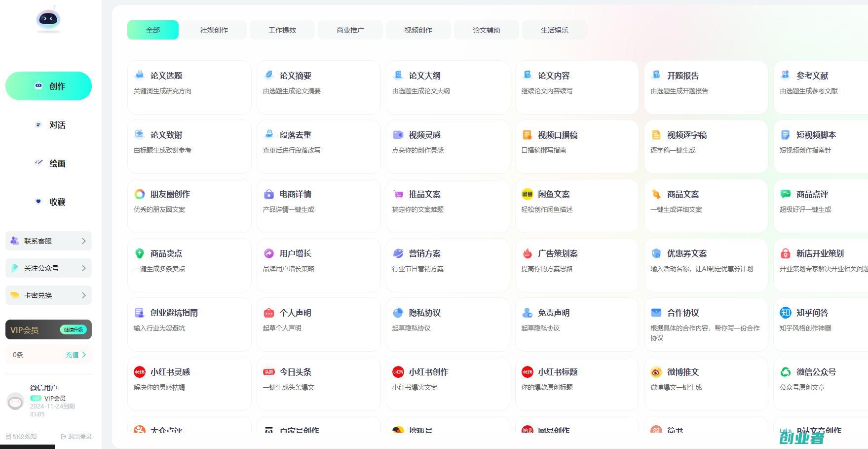Open the 微信公众号 green icon
Image resolution: width=868 pixels, height=449 pixels.
point(785,372)
